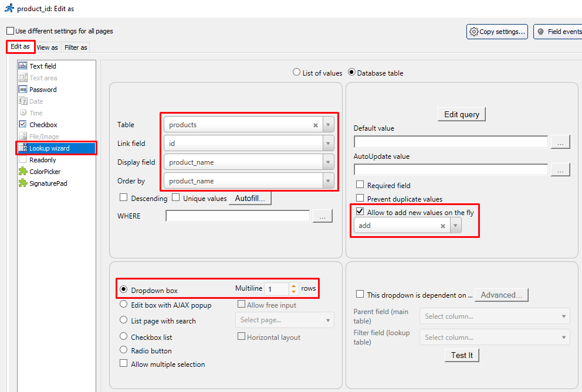Choose Edit box with AJAX popup option
The height and width of the screenshot is (392, 582).
[x=124, y=305]
